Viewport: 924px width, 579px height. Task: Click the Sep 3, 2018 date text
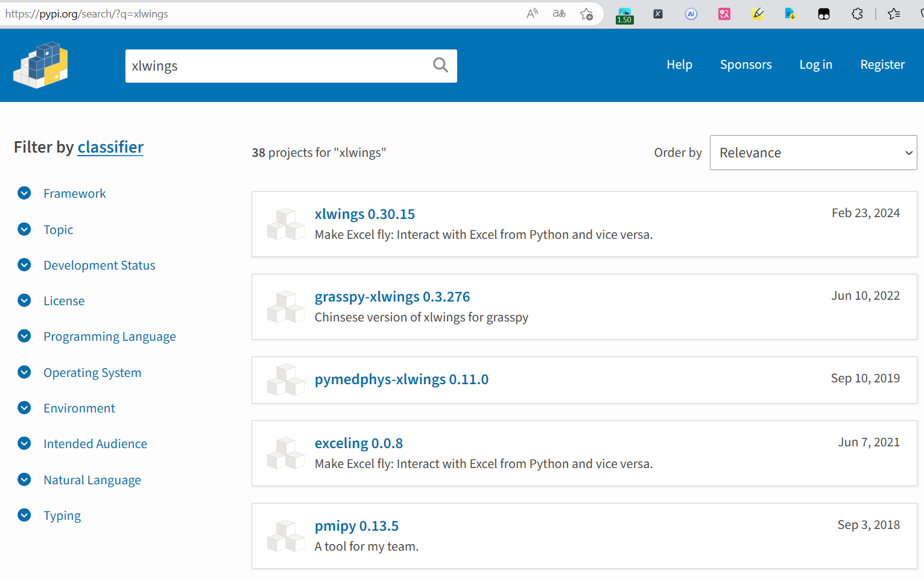coord(869,525)
